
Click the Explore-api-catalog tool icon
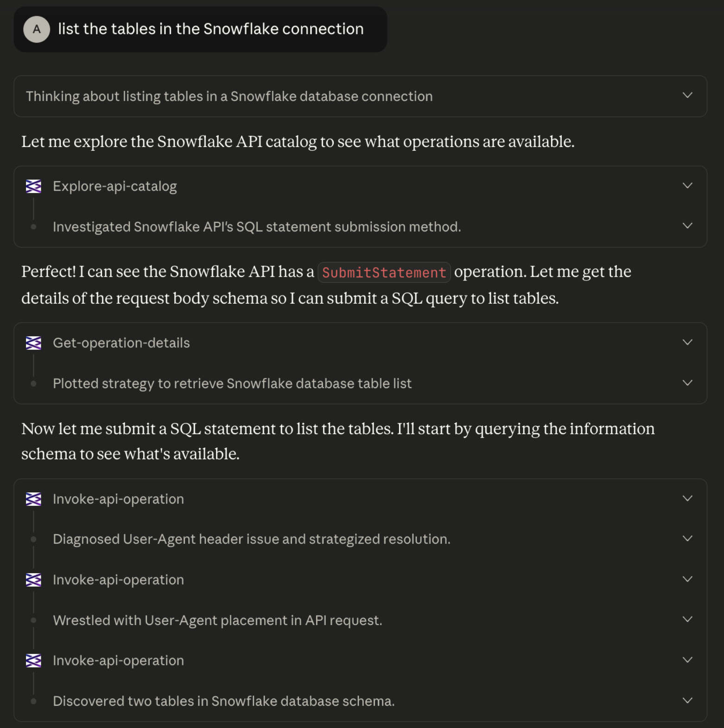point(33,186)
